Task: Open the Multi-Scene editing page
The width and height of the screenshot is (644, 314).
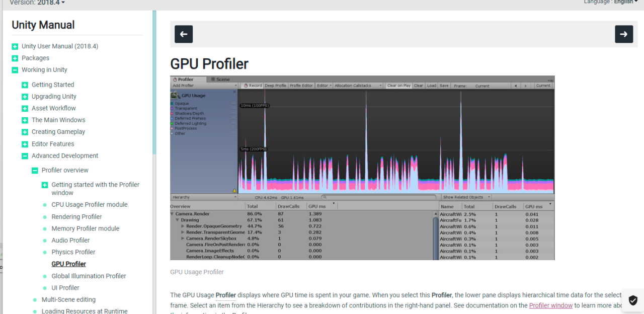Action: pos(68,300)
